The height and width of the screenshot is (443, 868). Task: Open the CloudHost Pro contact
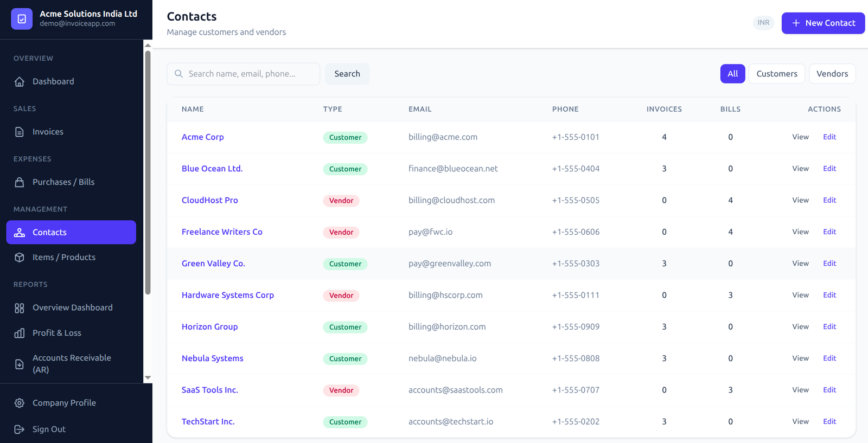[209, 200]
